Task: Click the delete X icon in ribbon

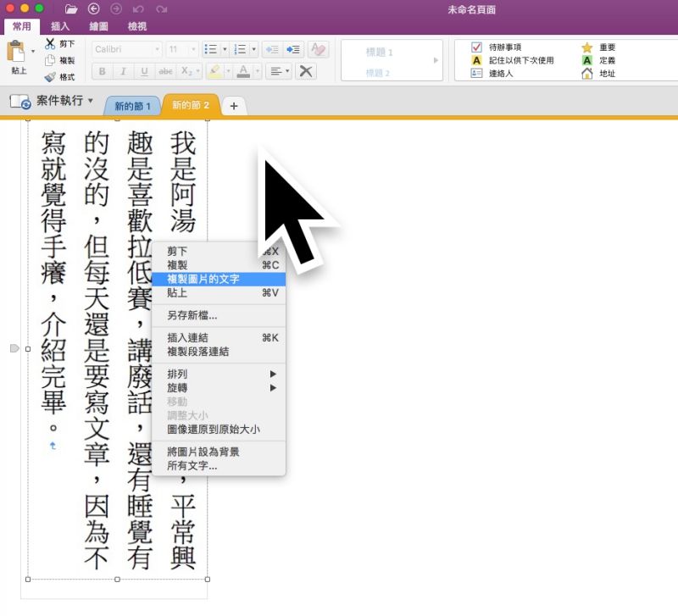Action: (x=306, y=71)
